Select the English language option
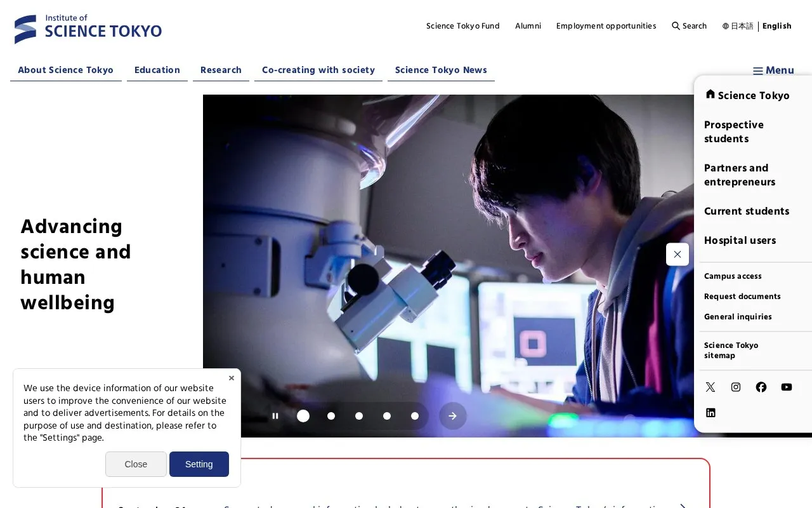812x508 pixels. click(777, 26)
